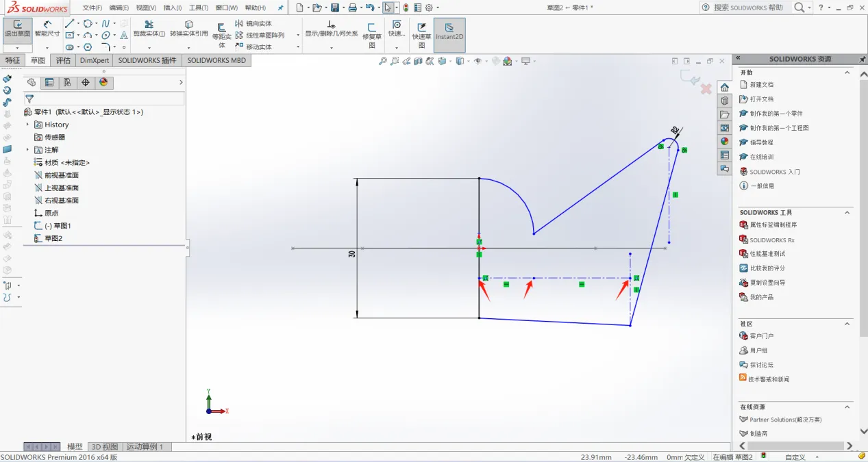Select the Polygon sketch tool
The height and width of the screenshot is (462, 868).
tap(88, 47)
